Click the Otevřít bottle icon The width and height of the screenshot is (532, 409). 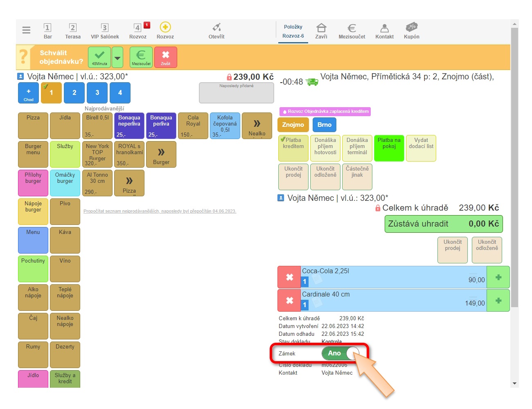pos(216,28)
